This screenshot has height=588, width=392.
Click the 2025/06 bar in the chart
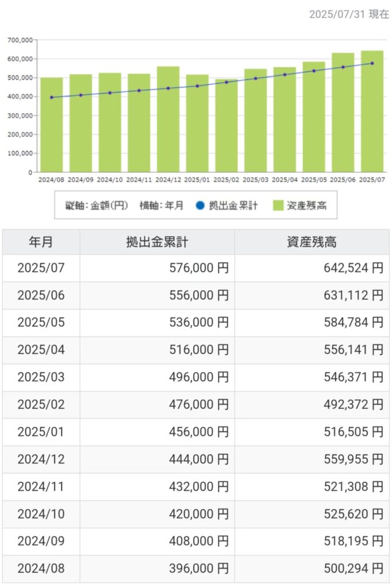tap(343, 113)
